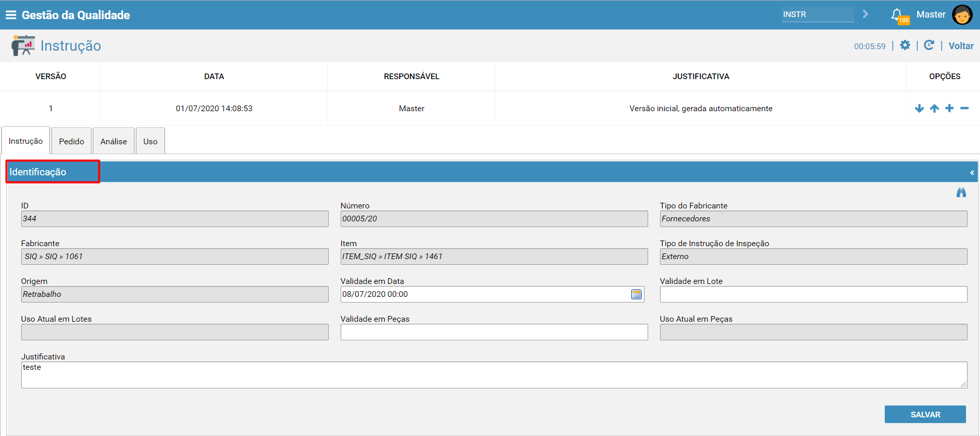Screen dimensions: 980x436
Task: Click the refresh icon near Voltar
Action: [929, 45]
